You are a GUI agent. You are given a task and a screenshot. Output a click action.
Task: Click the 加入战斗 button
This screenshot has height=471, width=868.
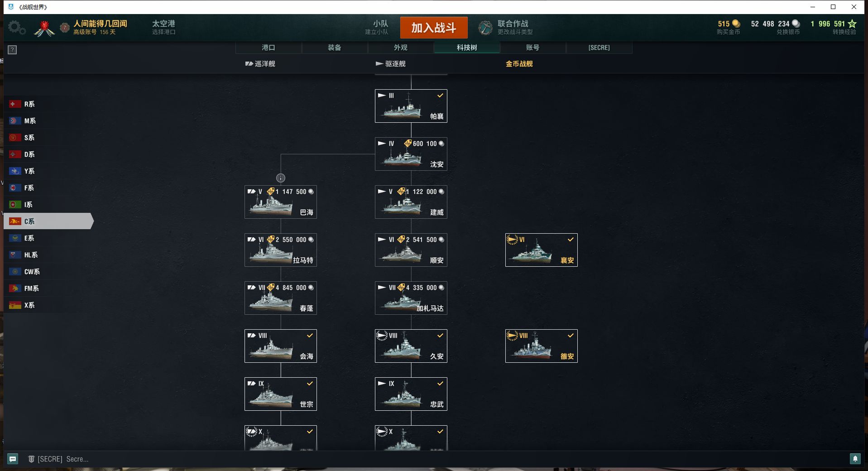tap(434, 28)
